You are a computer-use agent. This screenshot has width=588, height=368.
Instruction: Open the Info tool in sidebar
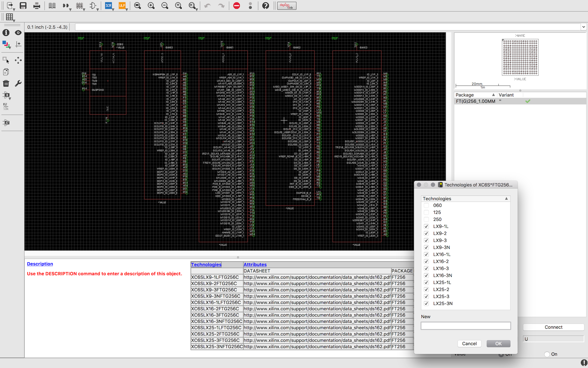6,33
